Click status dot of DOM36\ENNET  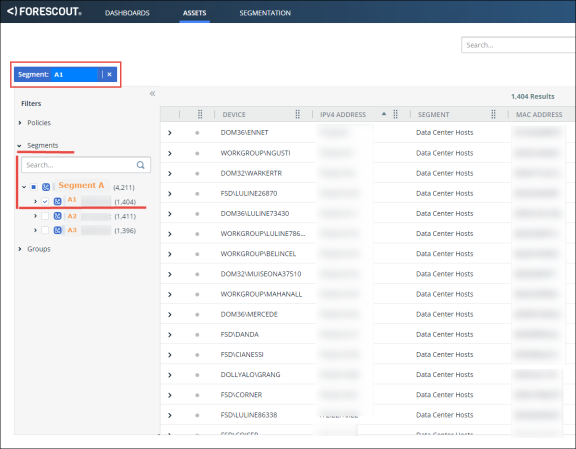(x=197, y=133)
